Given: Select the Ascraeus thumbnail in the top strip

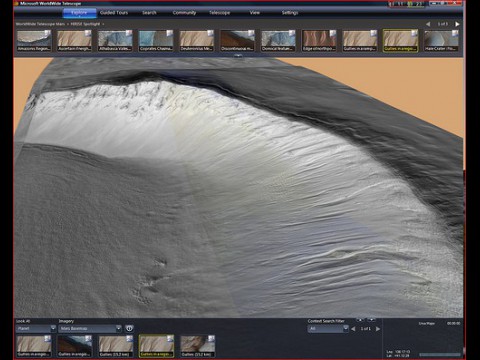Looking at the screenshot, I should pyautogui.click(x=75, y=41).
